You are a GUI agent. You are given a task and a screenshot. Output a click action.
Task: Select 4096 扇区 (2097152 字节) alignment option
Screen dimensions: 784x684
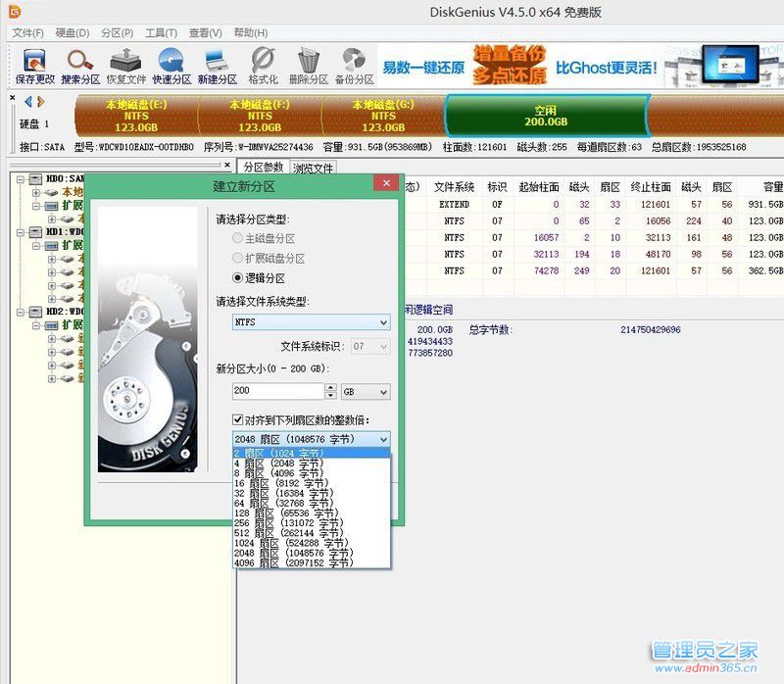[x=311, y=563]
